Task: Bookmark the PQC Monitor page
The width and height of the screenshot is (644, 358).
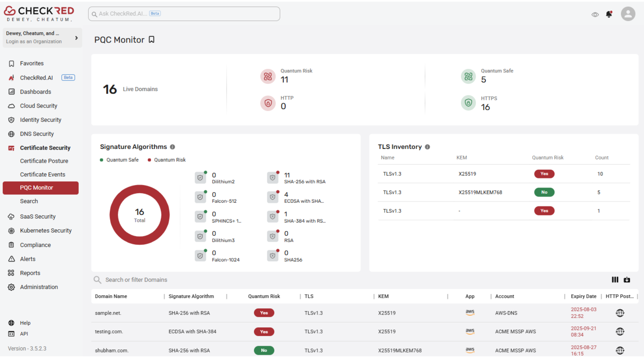Action: pyautogui.click(x=151, y=40)
